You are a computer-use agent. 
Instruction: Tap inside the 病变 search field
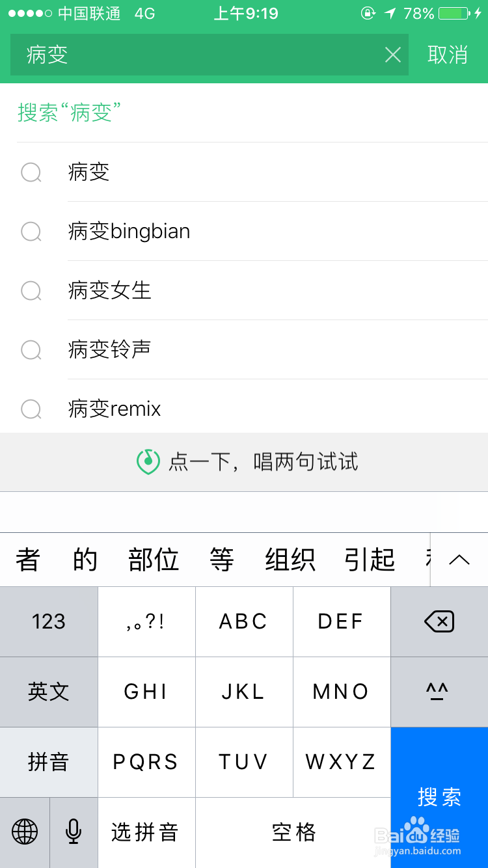click(x=195, y=55)
